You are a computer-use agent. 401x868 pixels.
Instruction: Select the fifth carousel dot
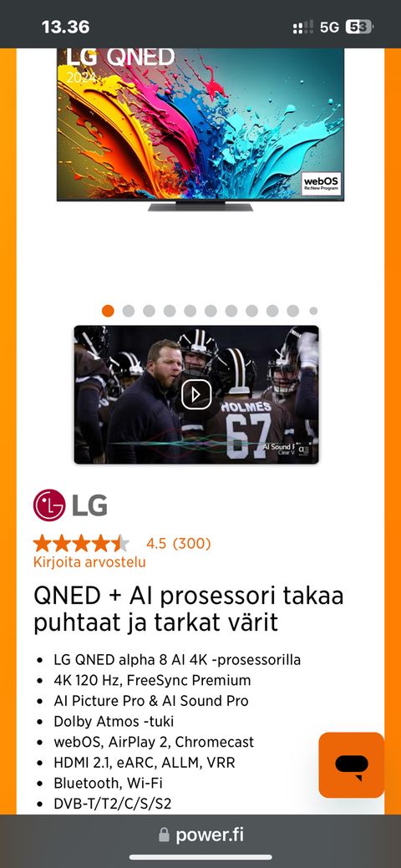(x=190, y=311)
